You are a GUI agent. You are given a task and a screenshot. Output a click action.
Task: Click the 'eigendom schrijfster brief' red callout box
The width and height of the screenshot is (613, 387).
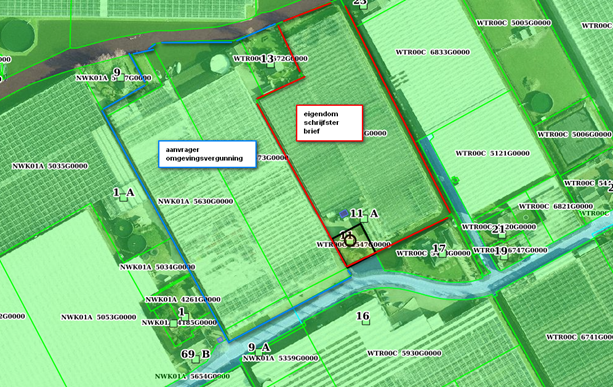[x=330, y=123]
